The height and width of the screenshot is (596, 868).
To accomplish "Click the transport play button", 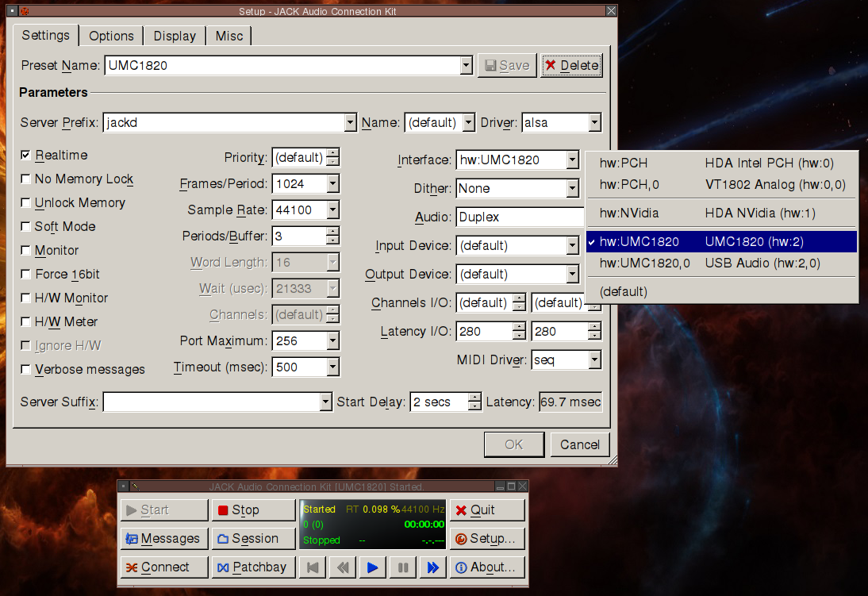I will point(373,567).
